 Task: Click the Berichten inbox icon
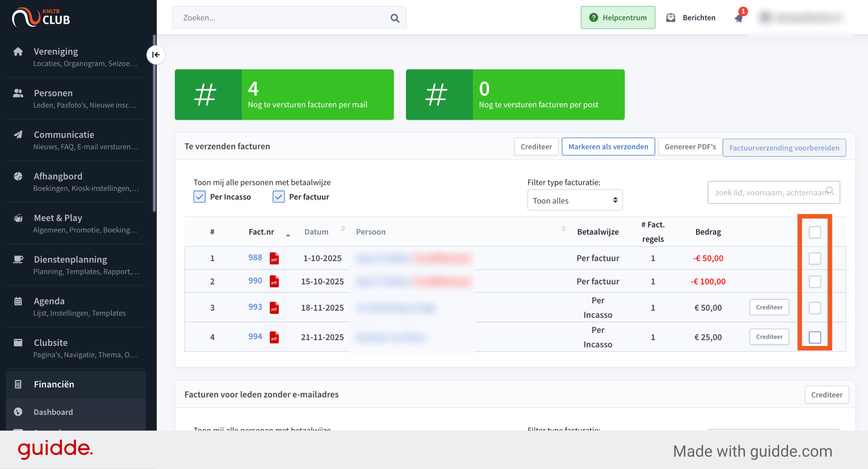click(671, 18)
